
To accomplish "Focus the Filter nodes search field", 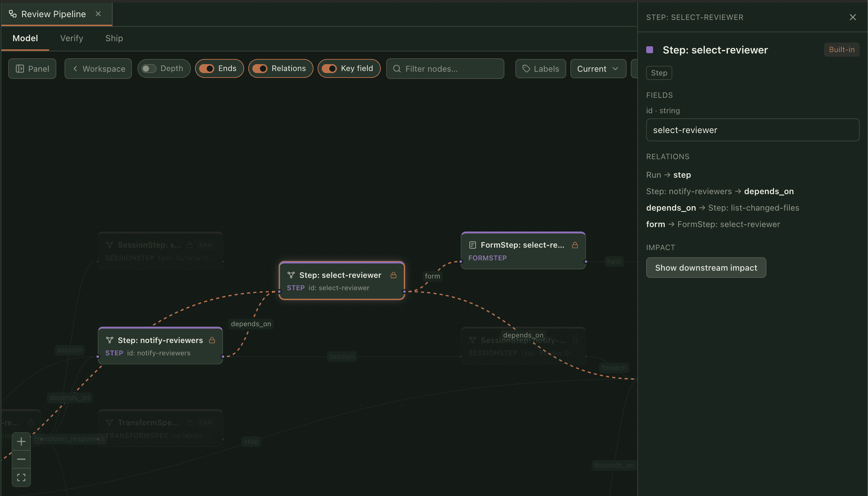I will tap(445, 69).
